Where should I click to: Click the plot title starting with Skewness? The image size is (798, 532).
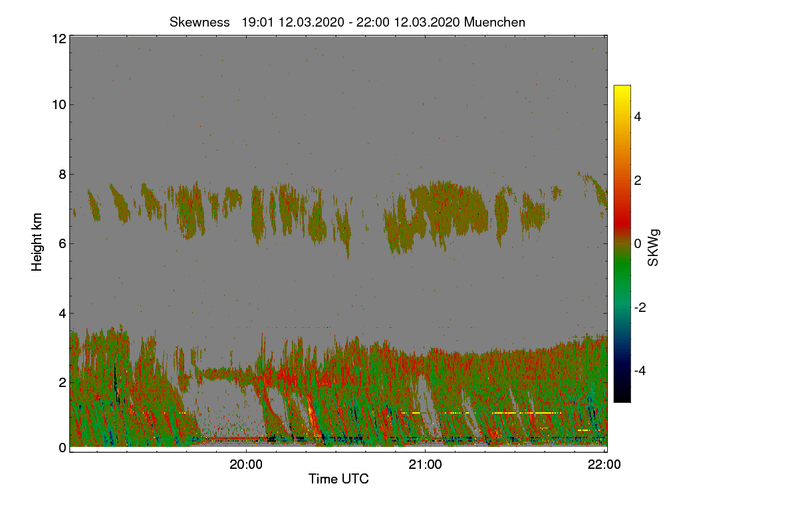click(347, 22)
